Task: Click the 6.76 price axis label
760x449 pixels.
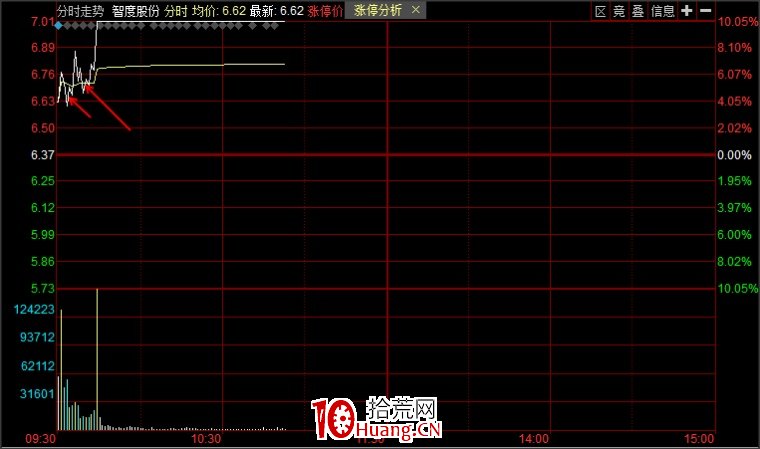Action: pyautogui.click(x=43, y=74)
